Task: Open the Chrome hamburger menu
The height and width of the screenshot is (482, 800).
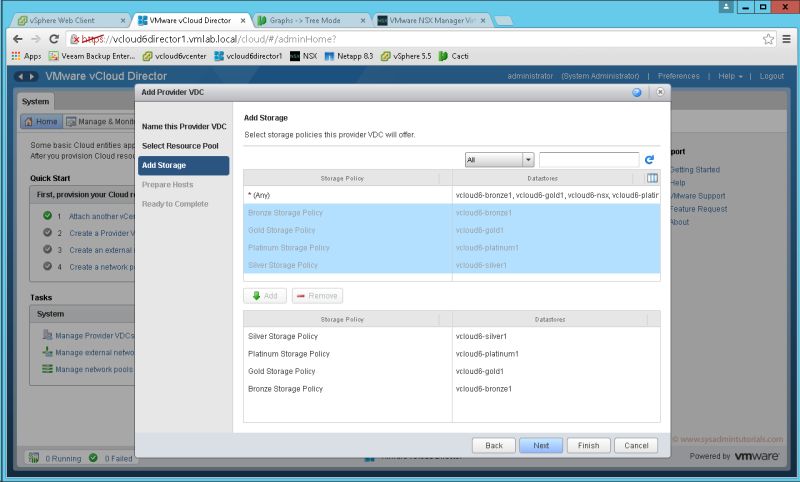Action: [x=787, y=39]
